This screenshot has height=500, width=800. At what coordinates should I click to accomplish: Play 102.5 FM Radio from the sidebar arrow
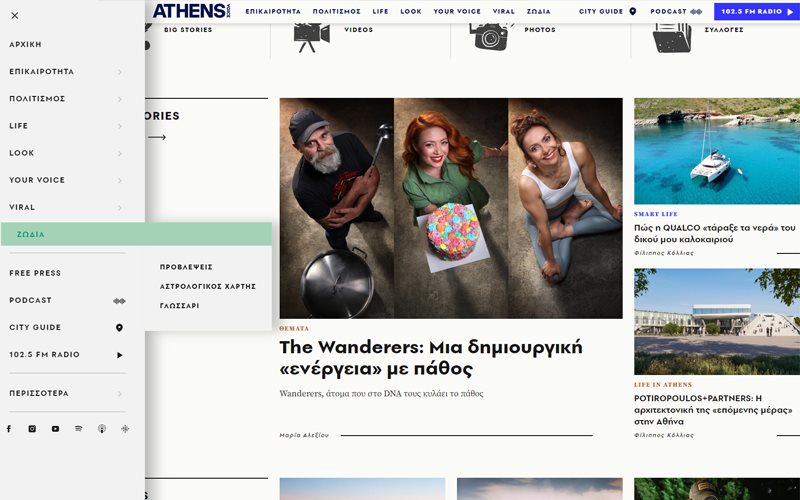pos(120,355)
